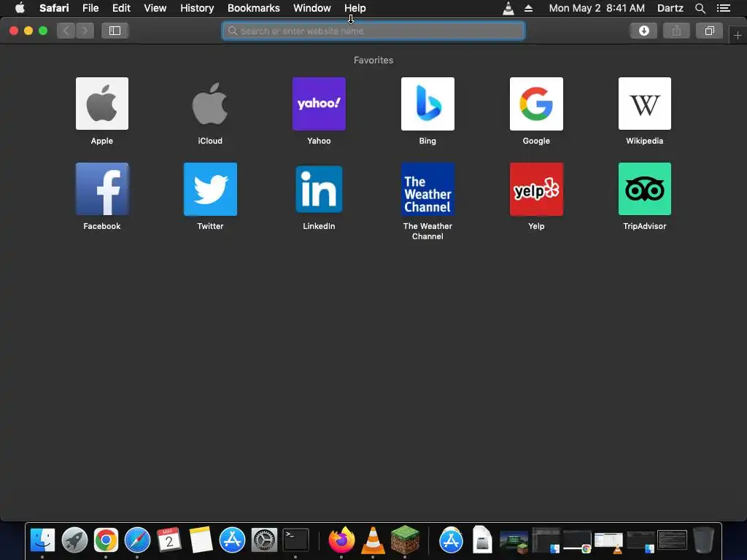Focus the search or website address field
The height and width of the screenshot is (560, 747).
tap(373, 31)
